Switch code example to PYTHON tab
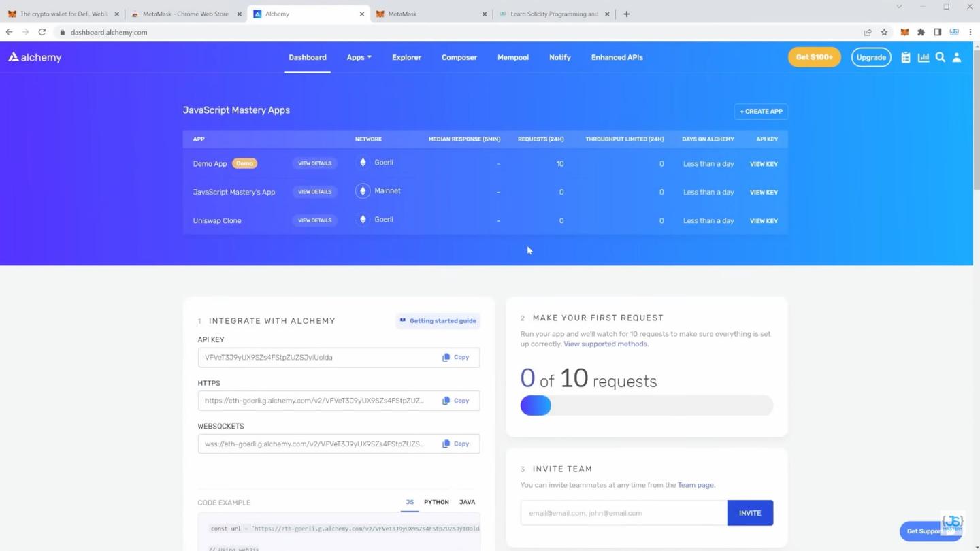980x551 pixels. tap(436, 502)
